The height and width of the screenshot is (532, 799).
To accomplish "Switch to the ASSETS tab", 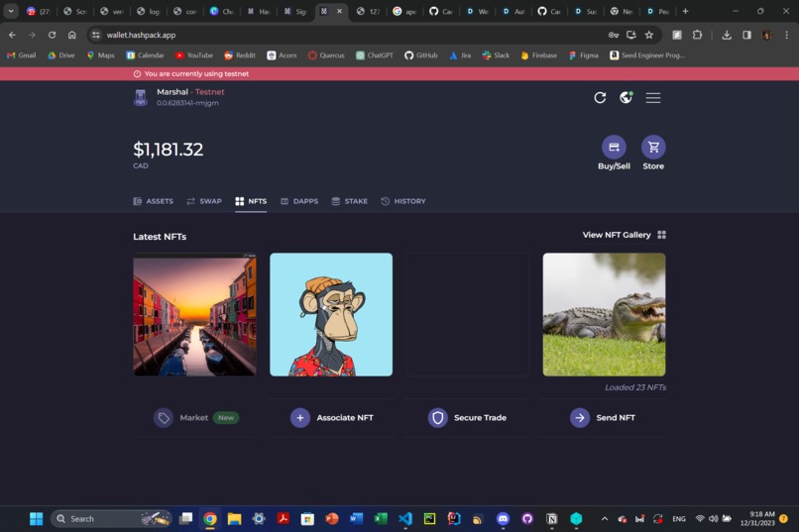I will [154, 201].
